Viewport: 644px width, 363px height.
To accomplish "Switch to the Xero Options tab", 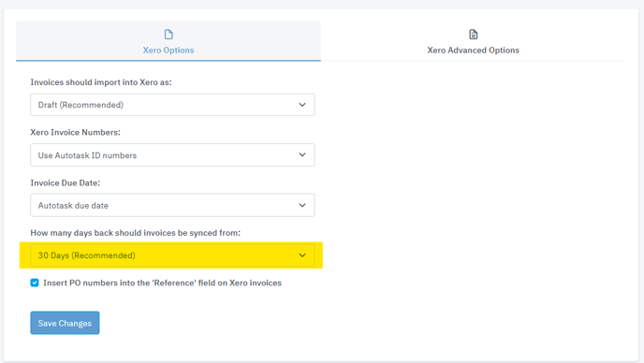I will [168, 41].
